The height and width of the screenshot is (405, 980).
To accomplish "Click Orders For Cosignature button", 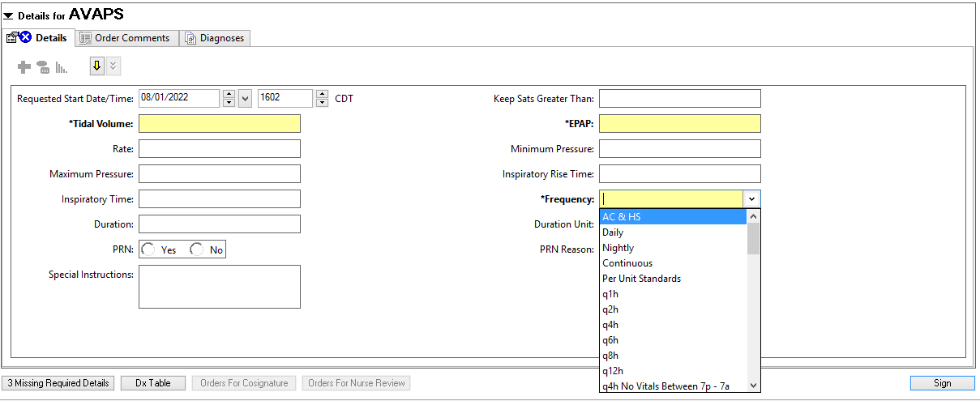I will coord(244,383).
